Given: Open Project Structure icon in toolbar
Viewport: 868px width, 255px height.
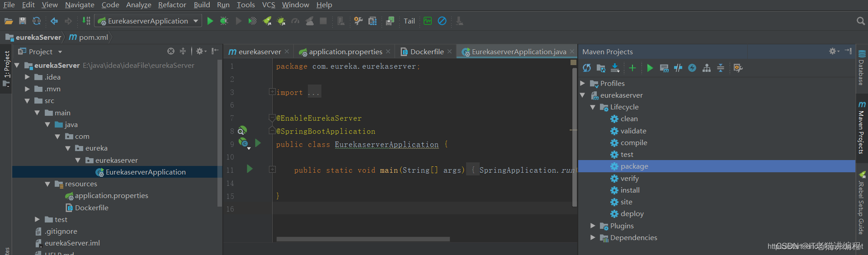Looking at the screenshot, I should click(x=373, y=21).
